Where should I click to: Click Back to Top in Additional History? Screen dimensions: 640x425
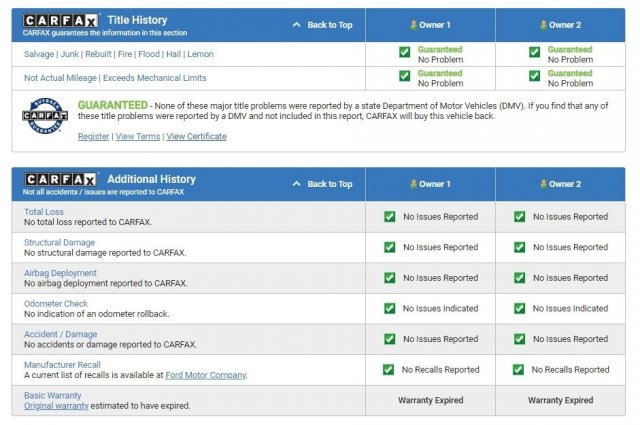[323, 184]
